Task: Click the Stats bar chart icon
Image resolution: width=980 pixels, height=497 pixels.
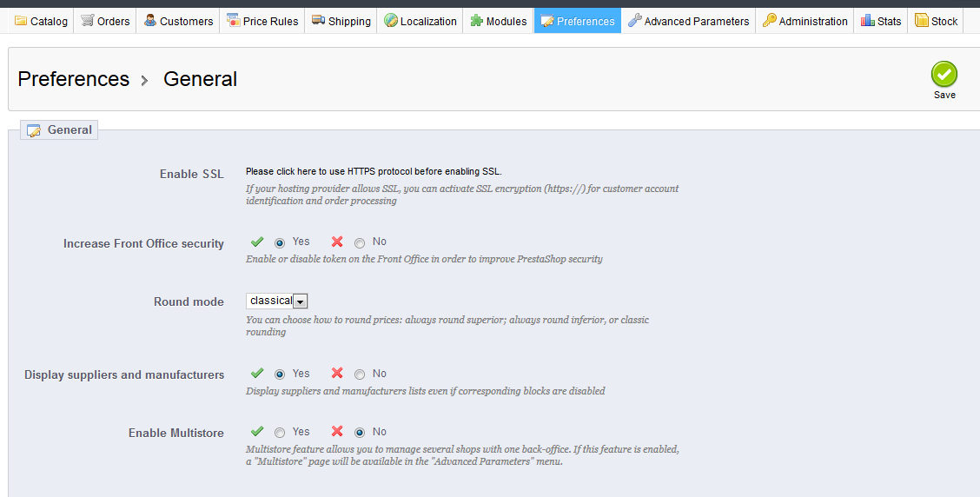Action: point(867,21)
